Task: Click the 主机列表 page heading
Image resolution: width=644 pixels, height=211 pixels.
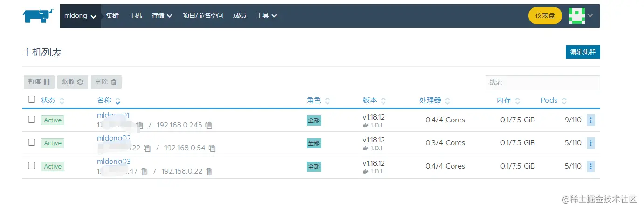Action: point(42,52)
